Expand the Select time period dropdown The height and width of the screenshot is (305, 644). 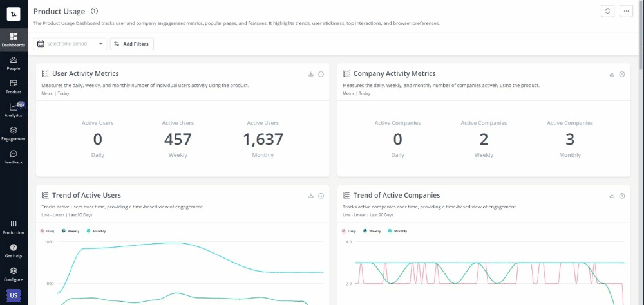70,44
